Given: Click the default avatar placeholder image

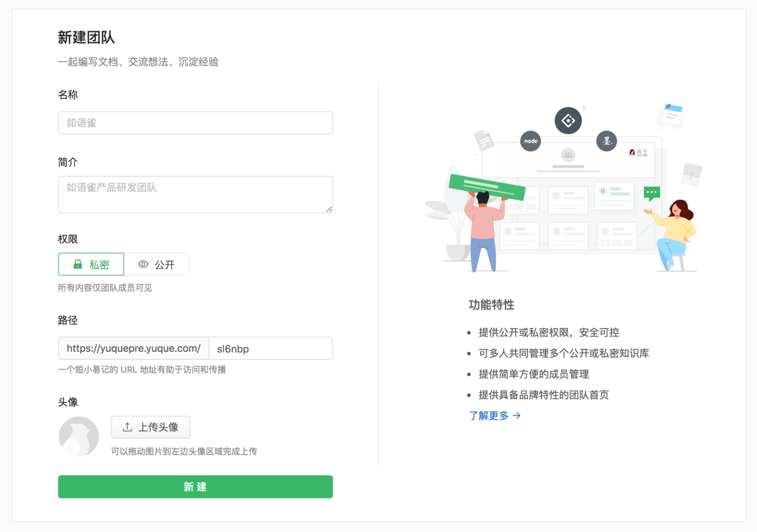Looking at the screenshot, I should (x=79, y=436).
